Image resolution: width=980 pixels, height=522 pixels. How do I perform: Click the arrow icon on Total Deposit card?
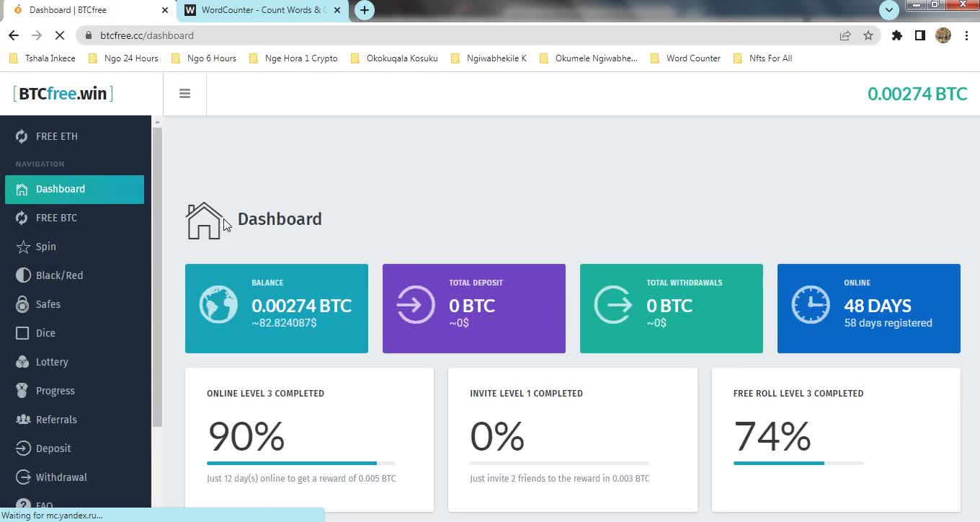point(416,304)
